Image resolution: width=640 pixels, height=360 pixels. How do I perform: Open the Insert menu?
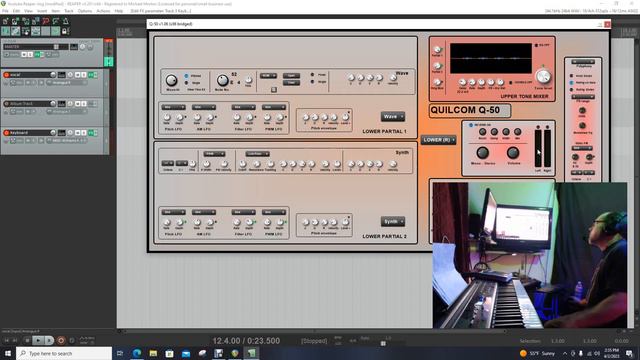(42, 11)
